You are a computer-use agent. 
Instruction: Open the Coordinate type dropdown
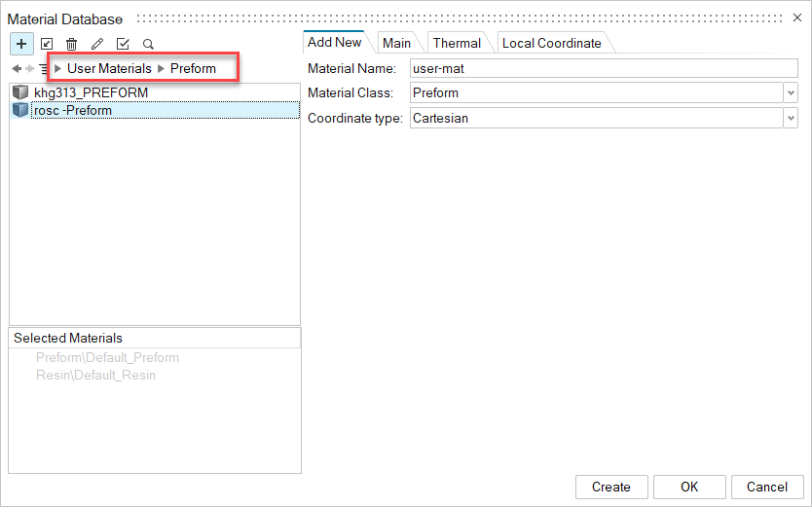coord(790,118)
